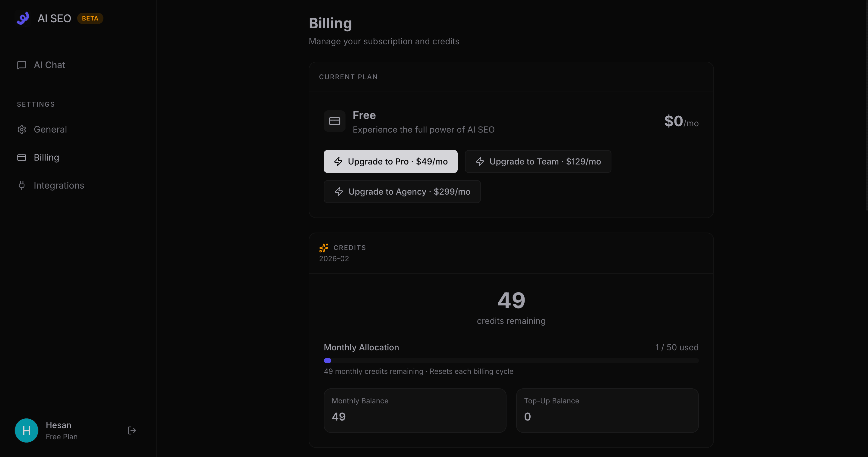Switch to the Integrations settings section
868x457 pixels.
[x=59, y=186]
